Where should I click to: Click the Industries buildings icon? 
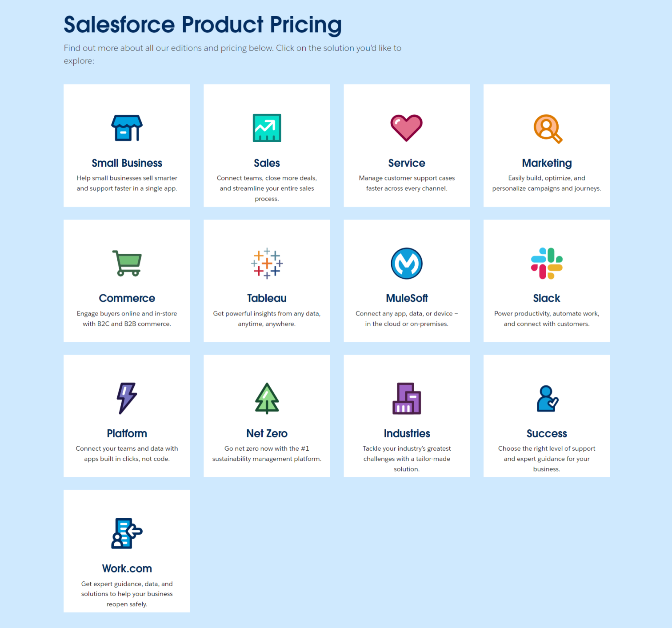coord(406,398)
